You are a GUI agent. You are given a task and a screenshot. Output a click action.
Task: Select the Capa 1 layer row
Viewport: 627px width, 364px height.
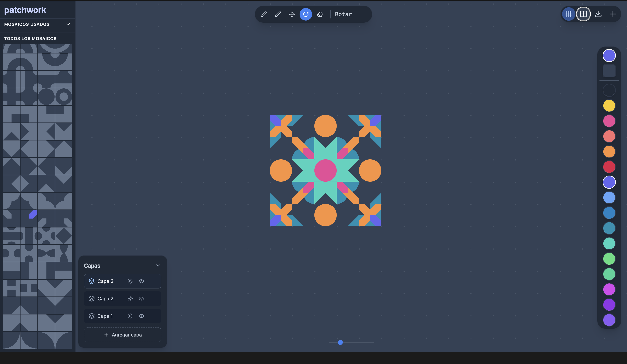[122, 316]
